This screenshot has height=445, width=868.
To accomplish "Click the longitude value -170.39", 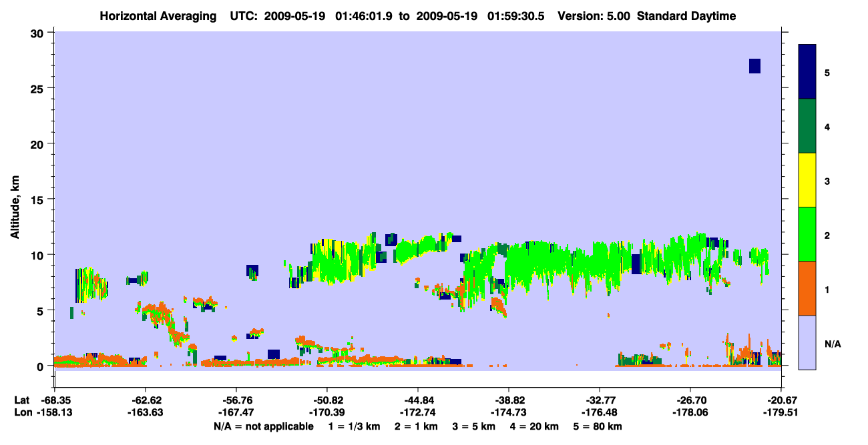I will click(327, 413).
